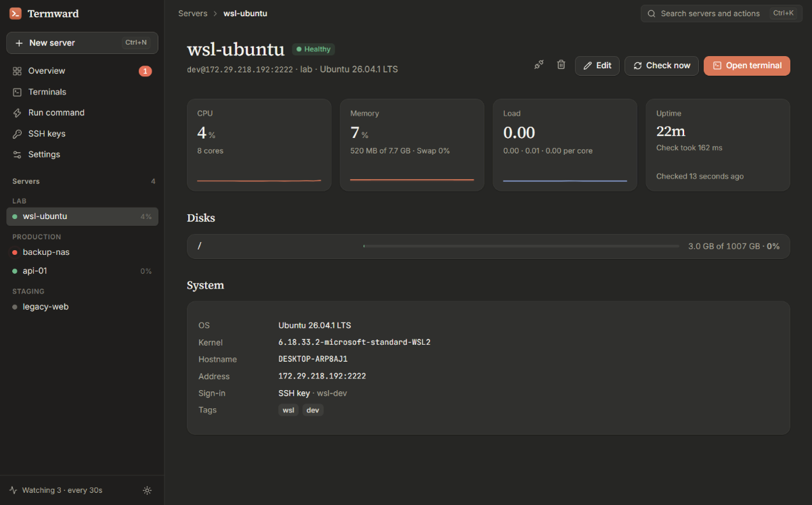The width and height of the screenshot is (812, 505).
Task: Open the SSH keys page
Action: pos(82,134)
